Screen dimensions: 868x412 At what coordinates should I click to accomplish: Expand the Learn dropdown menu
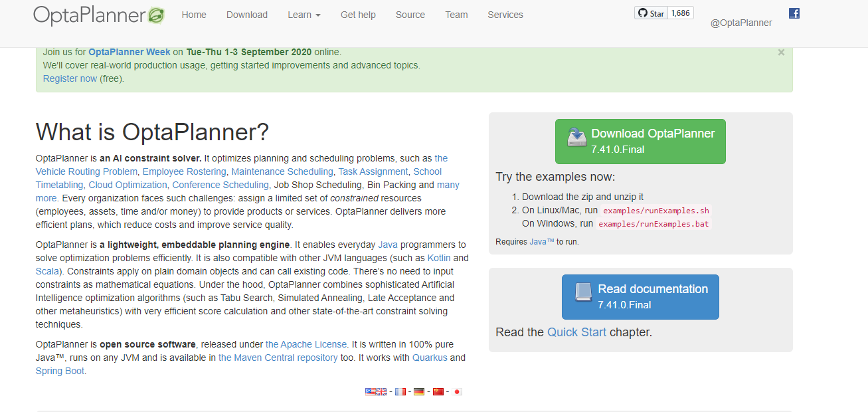[304, 15]
